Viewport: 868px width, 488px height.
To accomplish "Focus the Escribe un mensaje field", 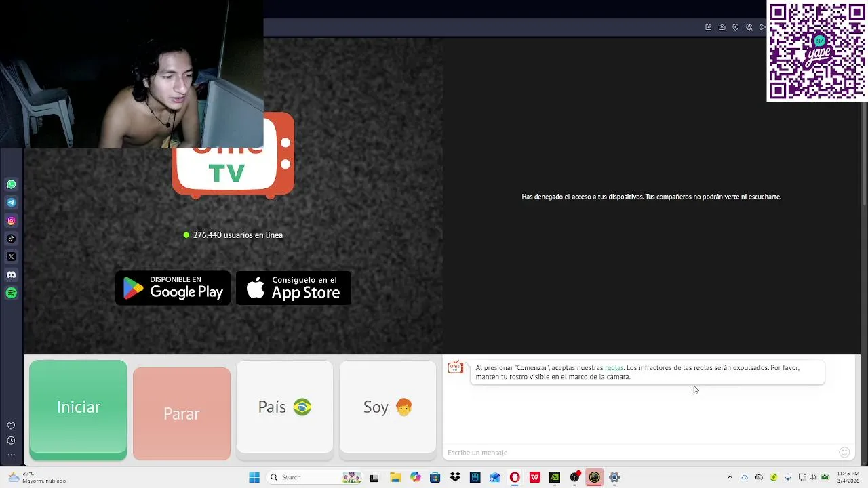I will click(641, 452).
